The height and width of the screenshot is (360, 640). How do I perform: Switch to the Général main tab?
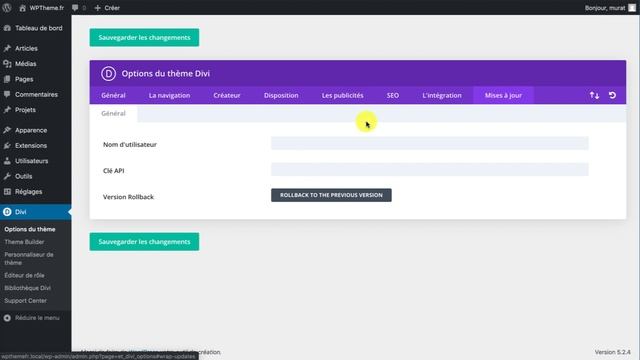(x=113, y=95)
